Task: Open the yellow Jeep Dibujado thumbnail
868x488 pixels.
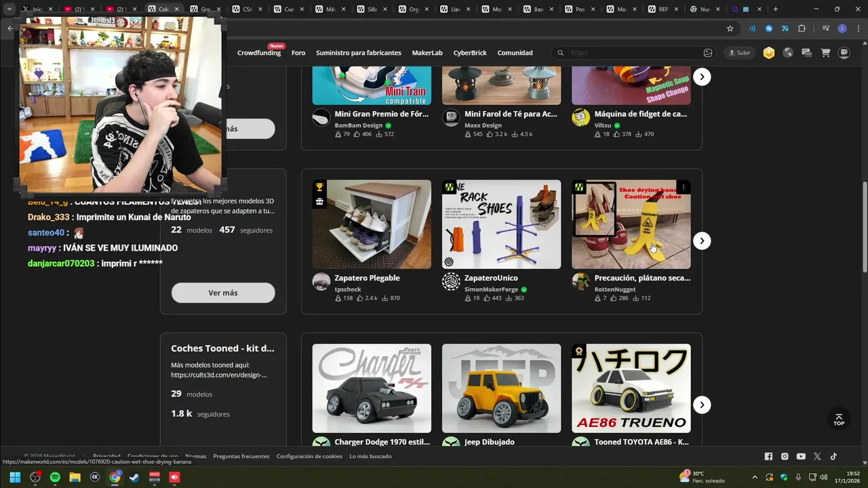Action: 501,388
